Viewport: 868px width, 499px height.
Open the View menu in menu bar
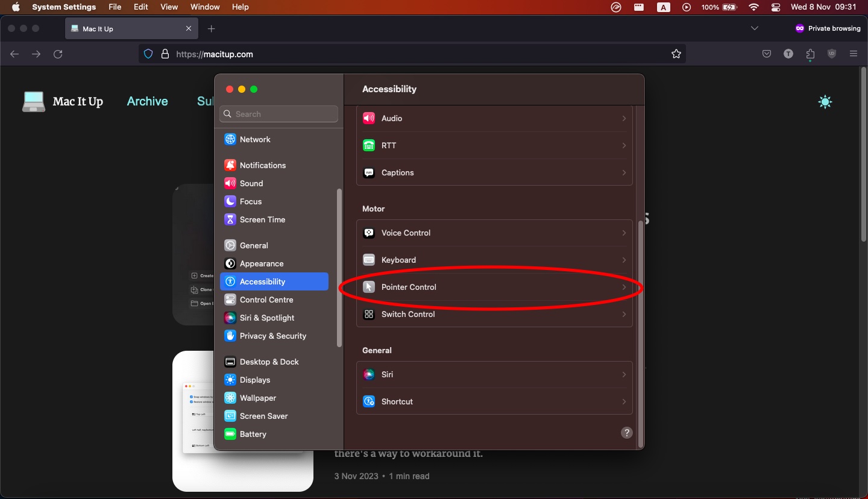point(169,7)
